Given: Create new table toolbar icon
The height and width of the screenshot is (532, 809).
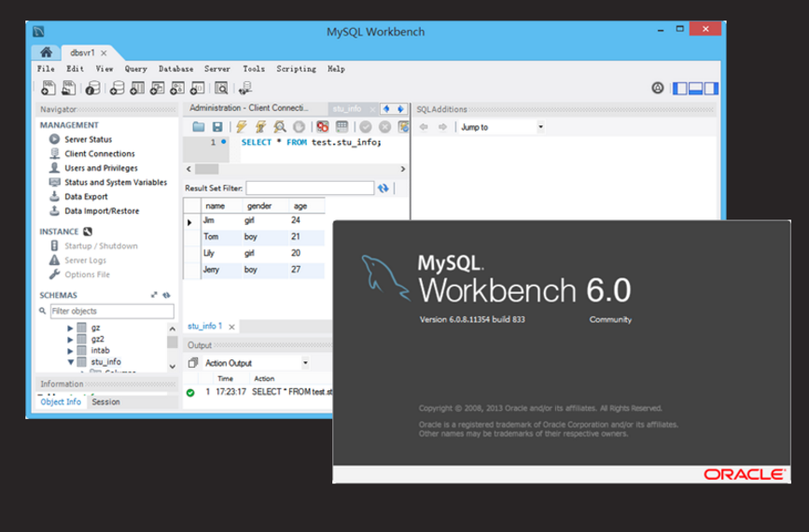Looking at the screenshot, I should point(137,89).
